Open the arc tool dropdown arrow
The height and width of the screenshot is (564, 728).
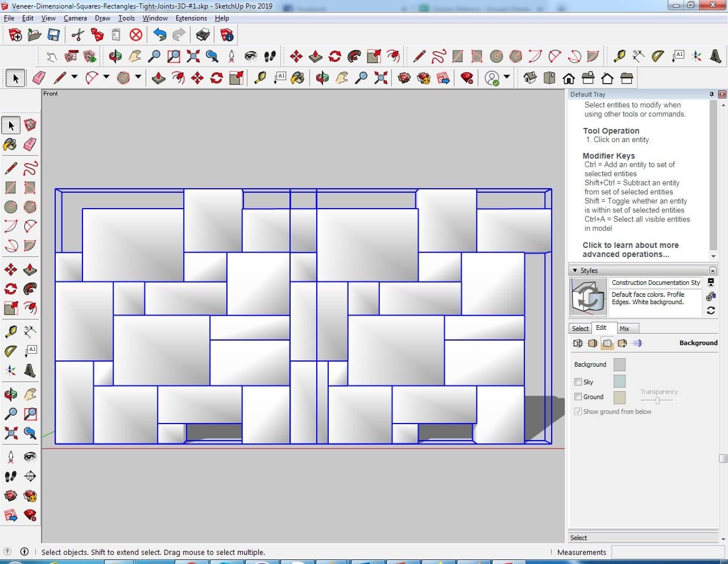(106, 77)
